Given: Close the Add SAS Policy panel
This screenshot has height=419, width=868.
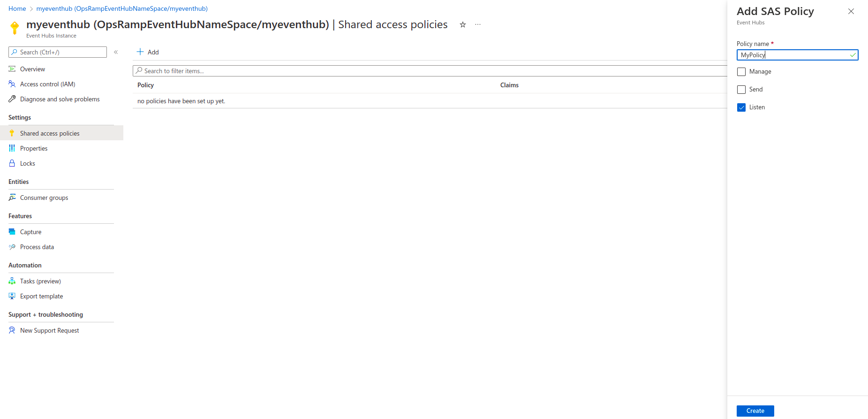Looking at the screenshot, I should coord(851,11).
